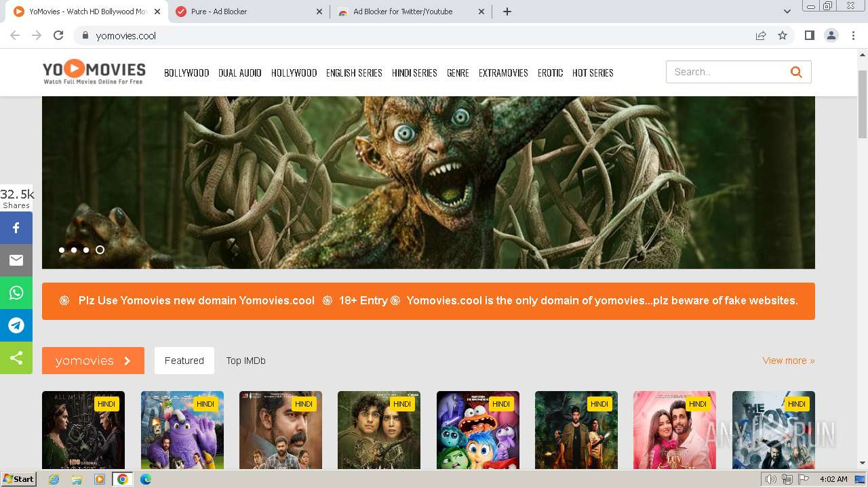Open the Dual Audio menu
The width and height of the screenshot is (868, 488).
[240, 73]
